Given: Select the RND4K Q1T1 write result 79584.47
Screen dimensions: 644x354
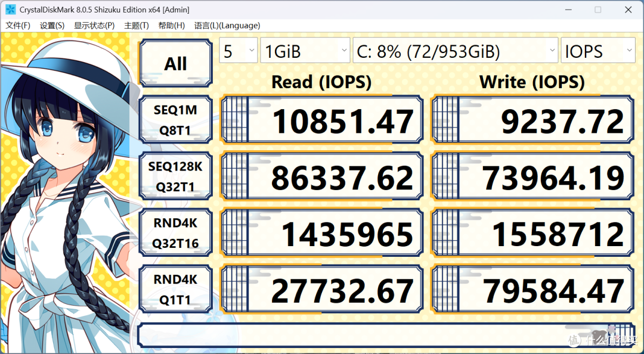Looking at the screenshot, I should pyautogui.click(x=532, y=290).
